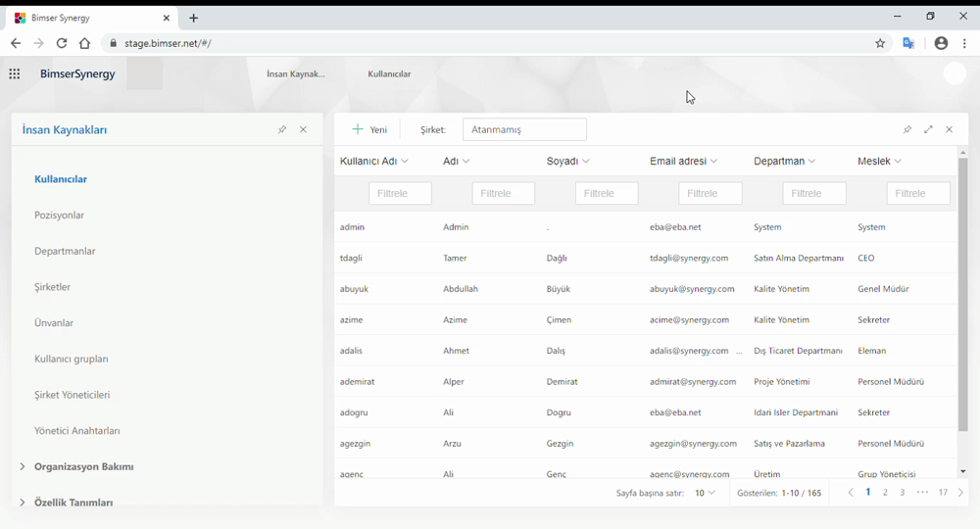Select Pozisyonlar in the side menu
980x529 pixels.
coord(60,216)
